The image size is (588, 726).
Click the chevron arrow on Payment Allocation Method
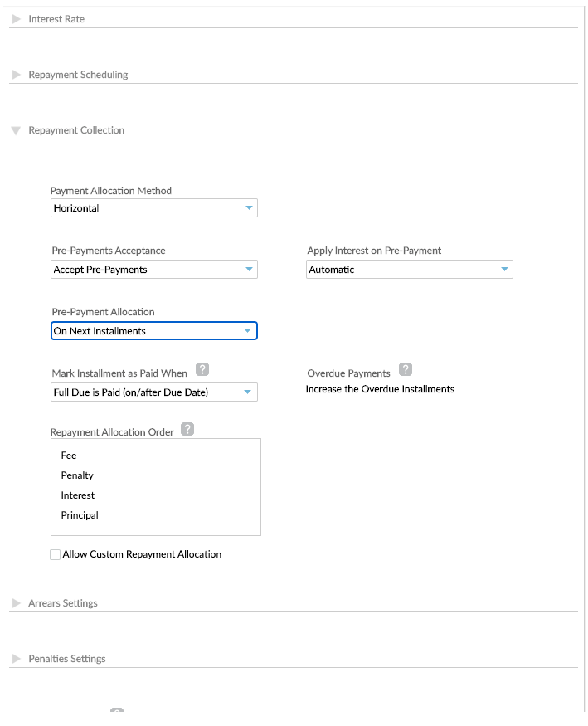tap(249, 207)
